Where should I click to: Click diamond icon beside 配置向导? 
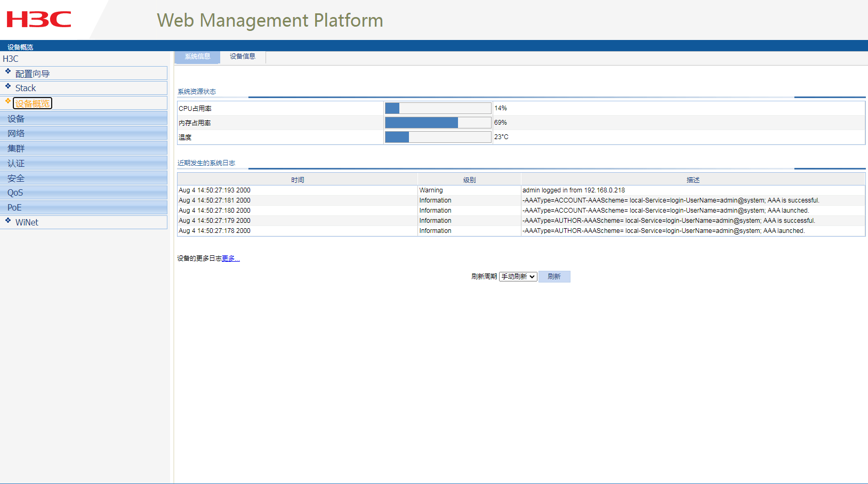[8, 71]
